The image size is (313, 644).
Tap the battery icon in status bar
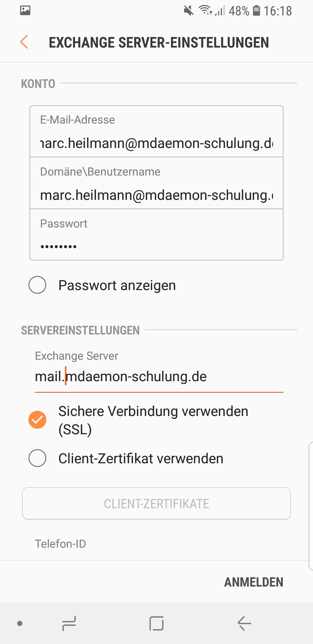coord(256,11)
